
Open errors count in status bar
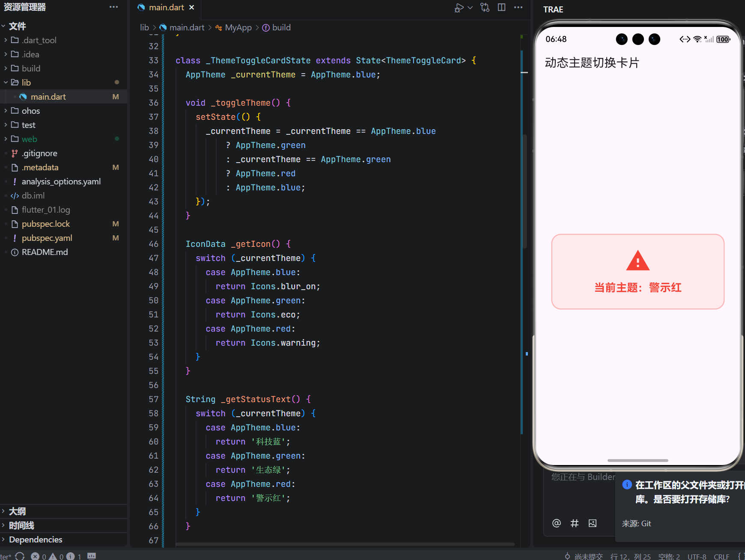39,556
